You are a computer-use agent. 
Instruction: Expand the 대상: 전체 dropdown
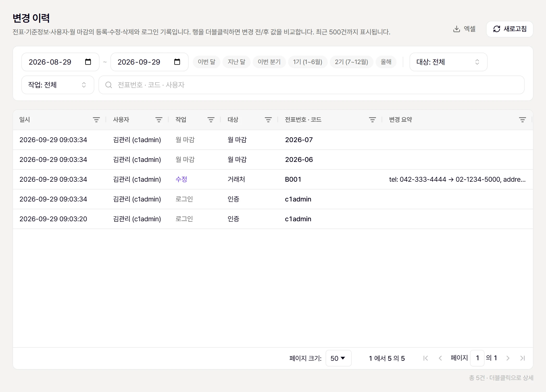click(448, 62)
